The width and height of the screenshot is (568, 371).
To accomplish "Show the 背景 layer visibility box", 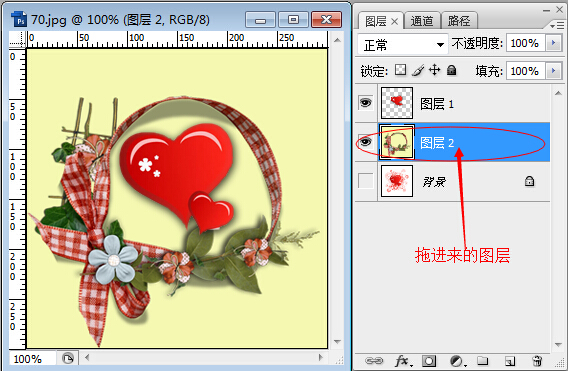I will [x=365, y=181].
